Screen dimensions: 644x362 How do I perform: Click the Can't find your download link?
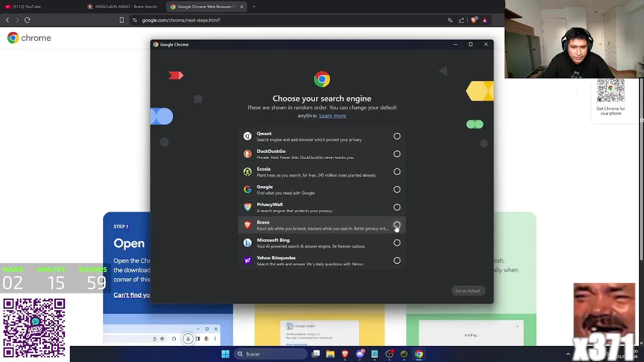132,295
